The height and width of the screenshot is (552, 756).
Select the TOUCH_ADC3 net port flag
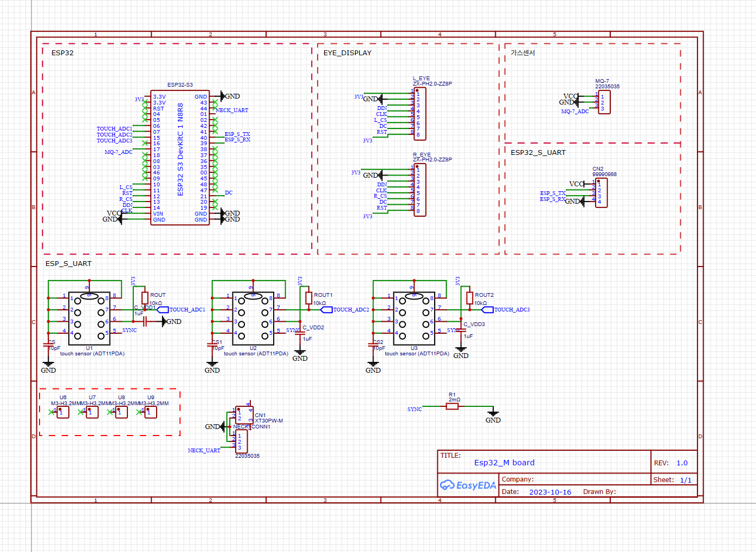coord(487,310)
